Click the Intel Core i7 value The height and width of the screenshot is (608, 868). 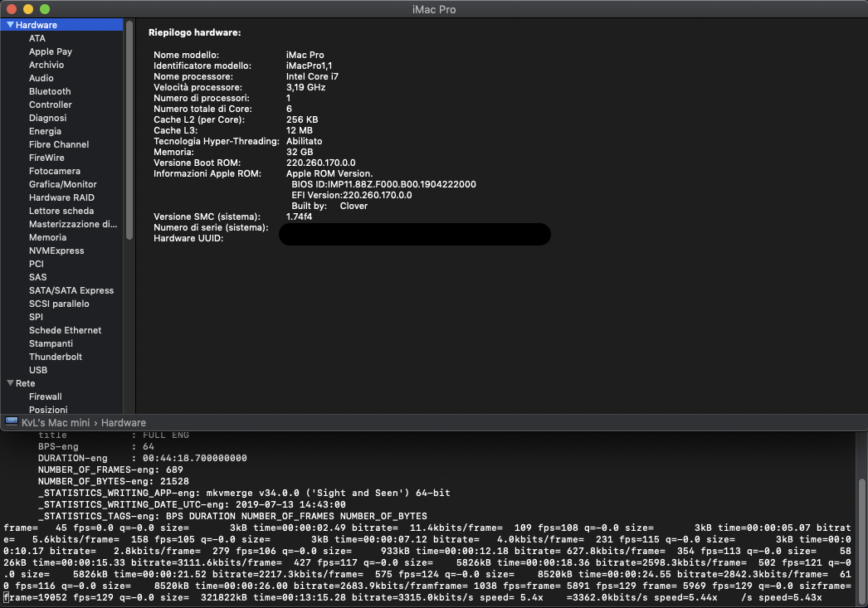pos(312,76)
